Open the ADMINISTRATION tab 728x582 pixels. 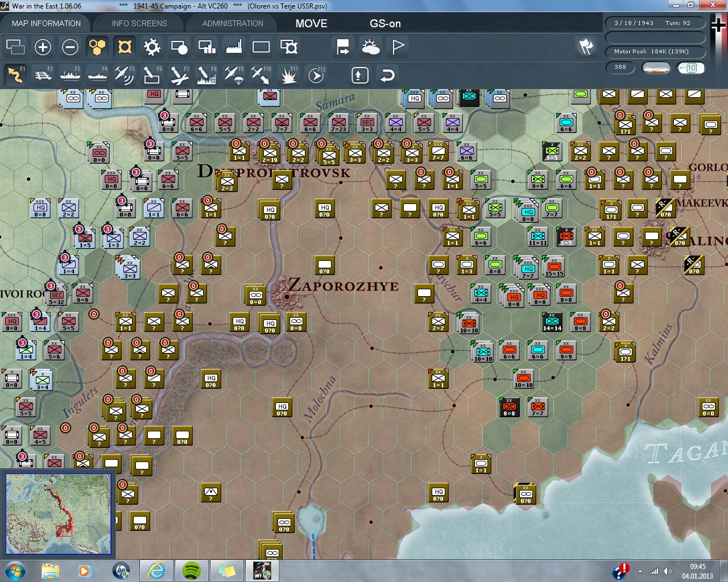click(x=233, y=23)
